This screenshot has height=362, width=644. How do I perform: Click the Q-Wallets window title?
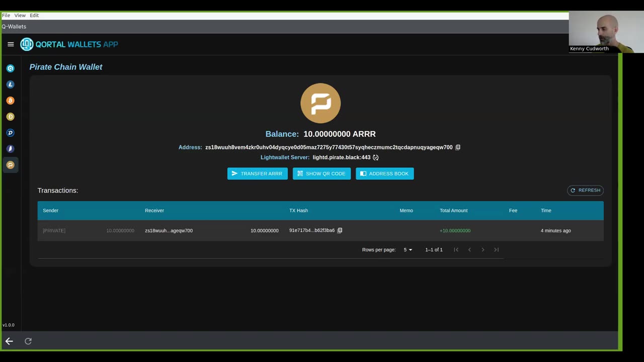point(14,27)
